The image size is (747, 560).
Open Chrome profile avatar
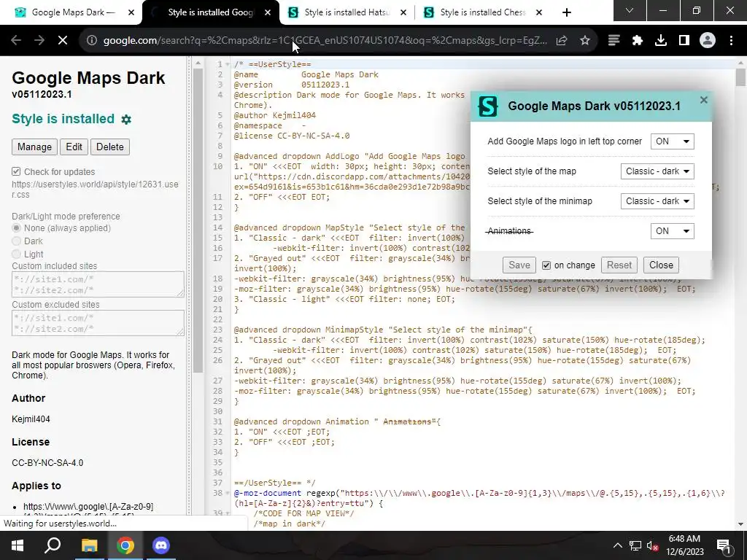(708, 41)
